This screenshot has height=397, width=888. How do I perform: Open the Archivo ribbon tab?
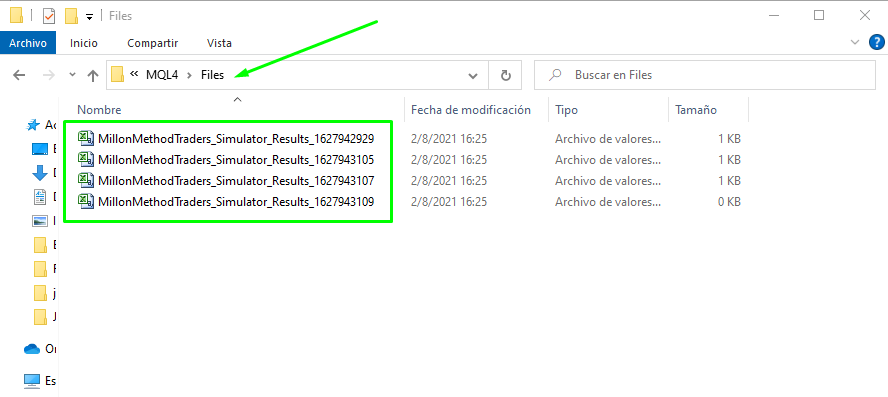pos(28,43)
